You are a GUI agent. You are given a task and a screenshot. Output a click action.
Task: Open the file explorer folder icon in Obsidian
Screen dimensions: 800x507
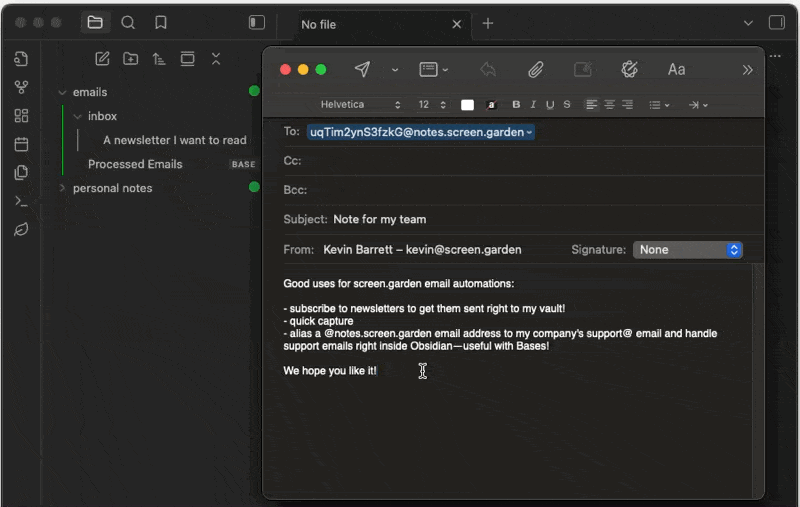click(95, 22)
